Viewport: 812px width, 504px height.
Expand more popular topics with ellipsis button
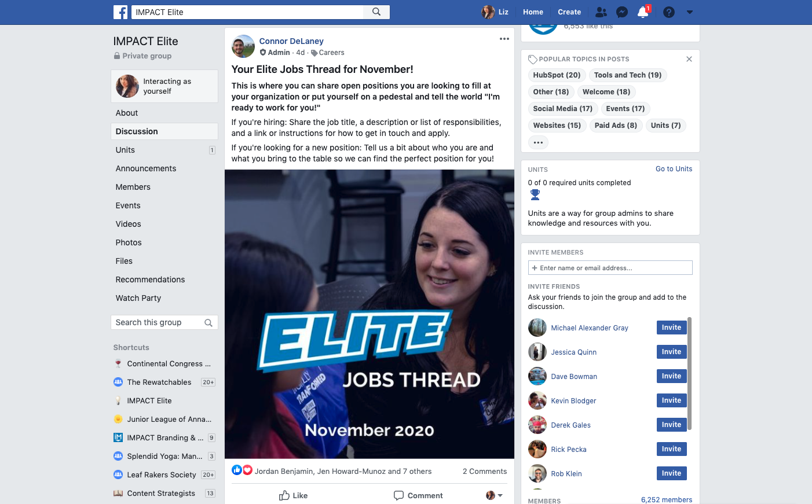(538, 142)
